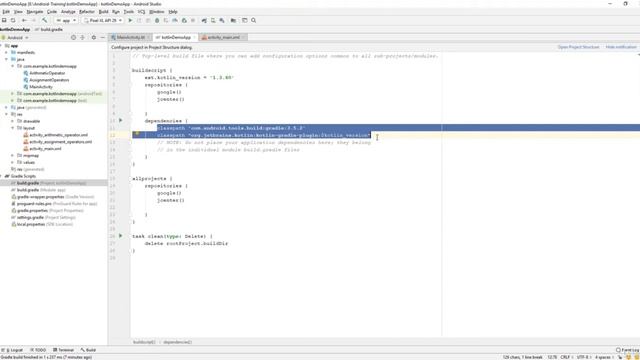Collapse the layout folder node
Screen dimensions: 640x360
(x=13, y=128)
